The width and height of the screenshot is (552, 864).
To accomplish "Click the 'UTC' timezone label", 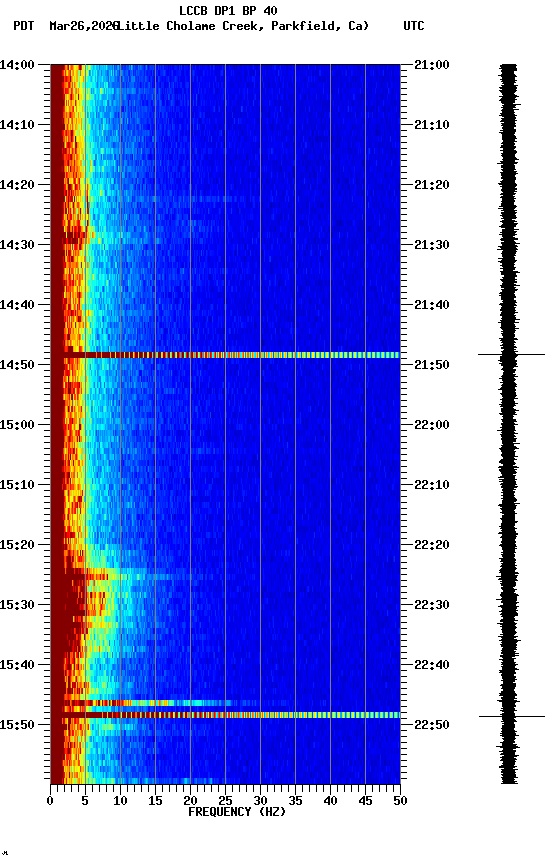I will point(414,26).
